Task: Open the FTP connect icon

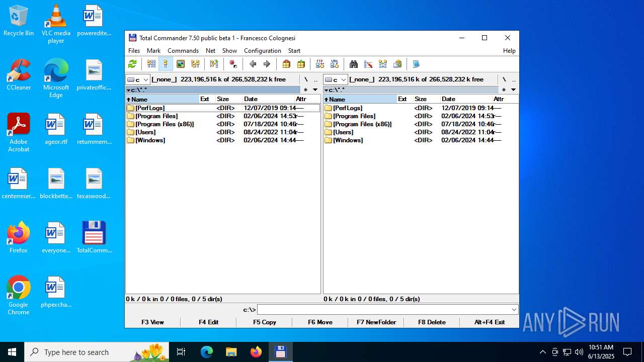Action: coord(320,64)
